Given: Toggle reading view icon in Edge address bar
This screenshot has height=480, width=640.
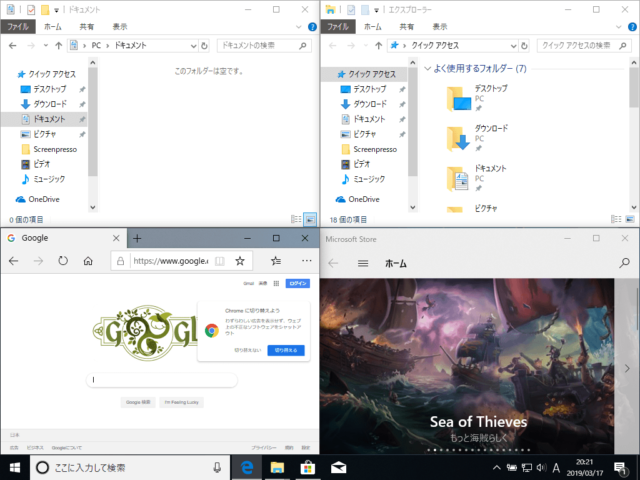Looking at the screenshot, I should click(220, 261).
